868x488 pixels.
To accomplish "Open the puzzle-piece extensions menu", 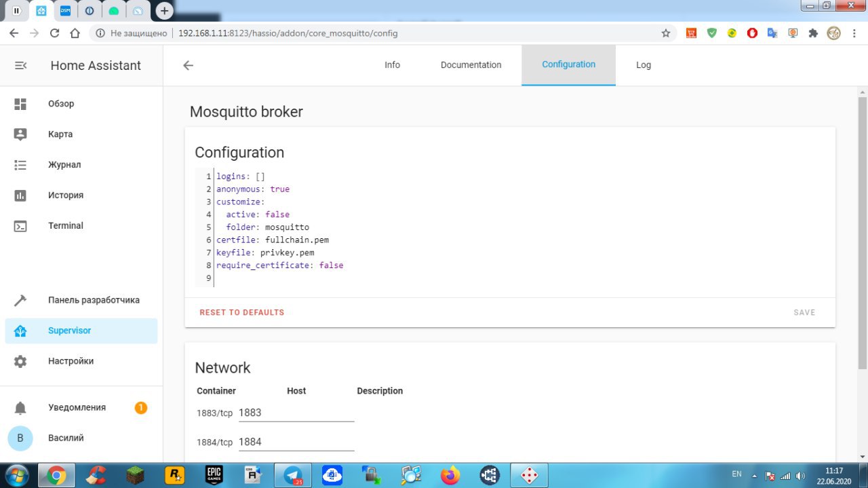I will point(813,33).
